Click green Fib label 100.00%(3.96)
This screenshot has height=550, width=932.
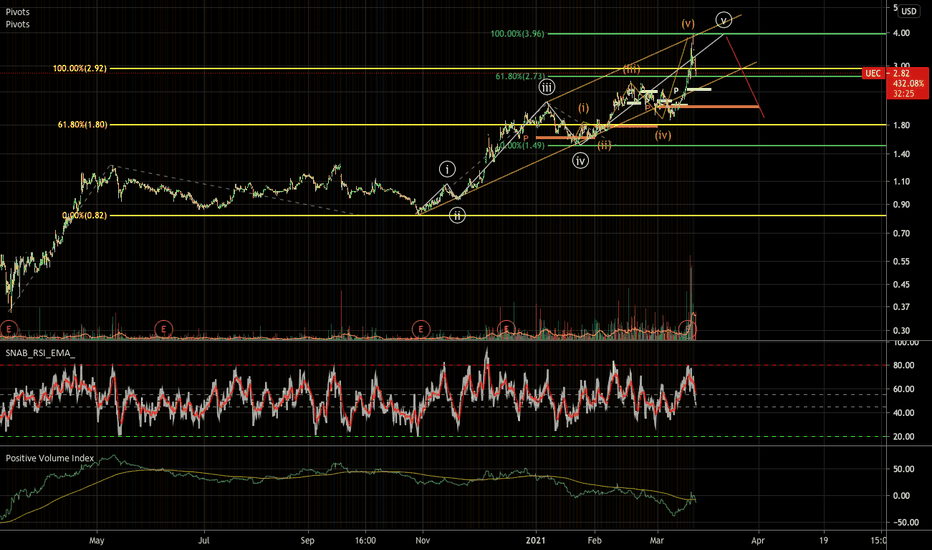point(517,34)
